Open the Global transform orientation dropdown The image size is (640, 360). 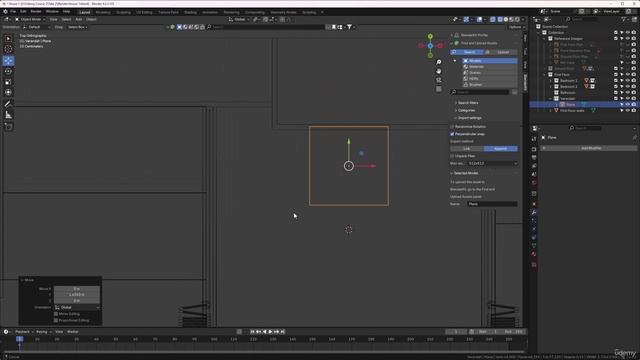pyautogui.click(x=239, y=19)
